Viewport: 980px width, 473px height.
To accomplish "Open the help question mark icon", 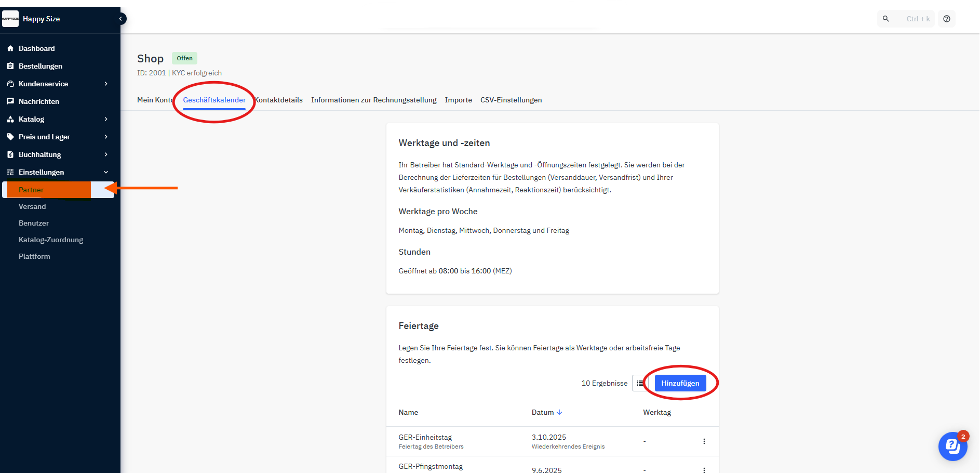I will (947, 19).
